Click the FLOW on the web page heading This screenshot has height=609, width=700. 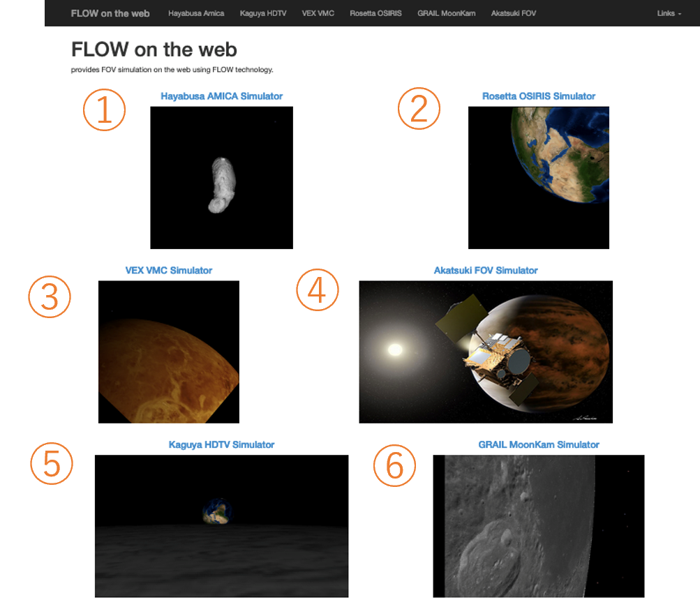click(154, 50)
